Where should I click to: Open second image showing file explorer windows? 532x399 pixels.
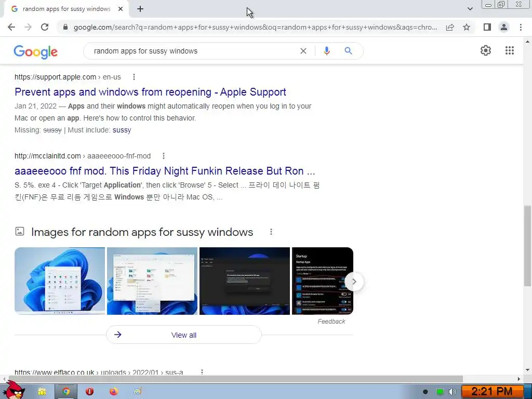152,281
